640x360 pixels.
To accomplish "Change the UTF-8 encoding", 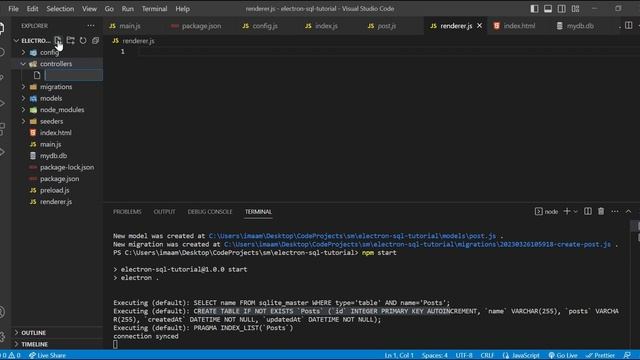I will (x=464, y=356).
